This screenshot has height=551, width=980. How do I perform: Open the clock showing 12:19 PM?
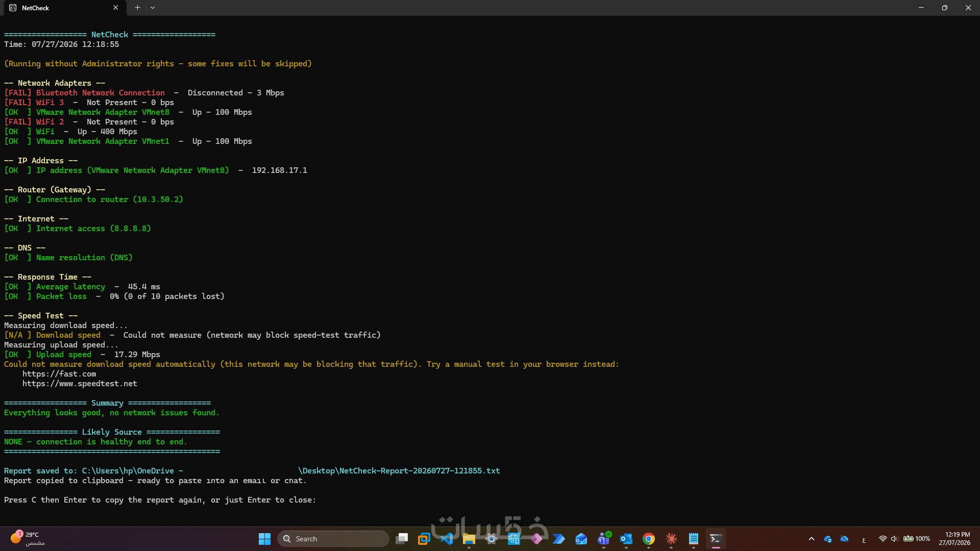954,539
